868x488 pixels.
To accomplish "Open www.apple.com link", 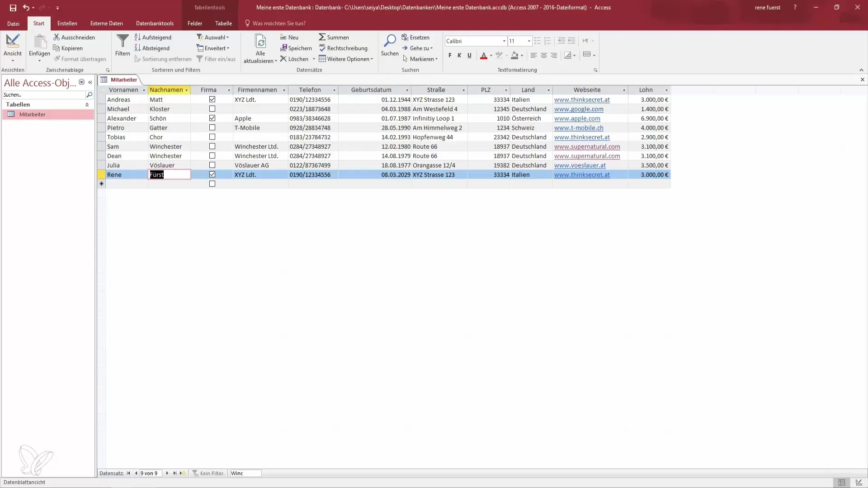I will pos(577,118).
